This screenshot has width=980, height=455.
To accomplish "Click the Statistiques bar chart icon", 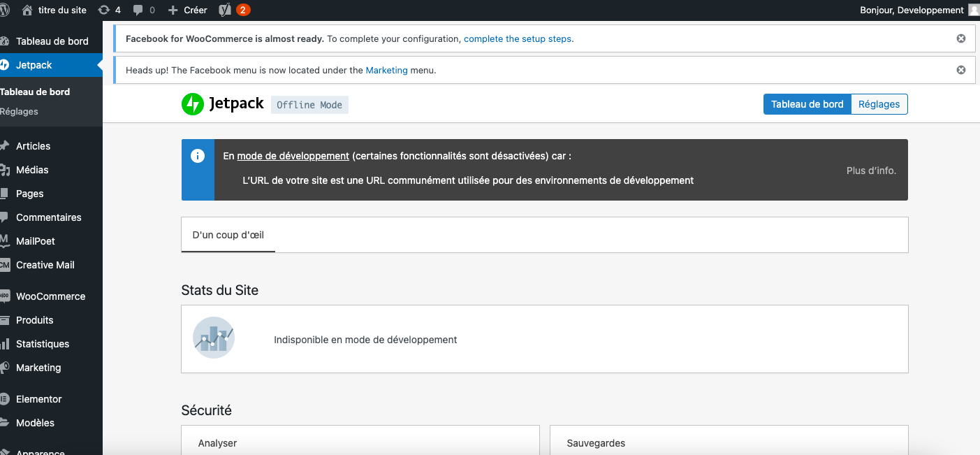I will [4, 344].
